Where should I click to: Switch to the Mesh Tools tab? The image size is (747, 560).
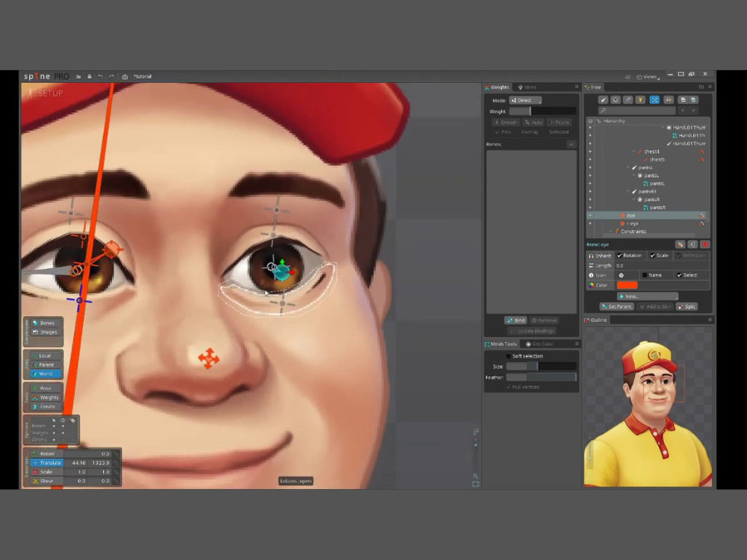point(500,343)
